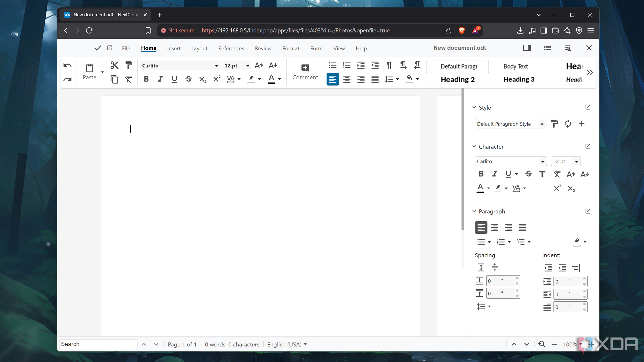Switch to the Layout tab

pos(199,48)
